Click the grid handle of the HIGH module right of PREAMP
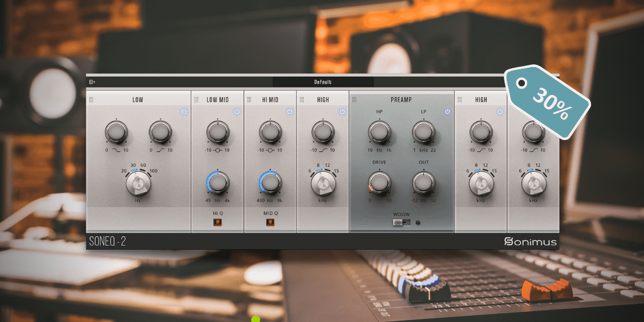This screenshot has width=644, height=322. pos(459,99)
